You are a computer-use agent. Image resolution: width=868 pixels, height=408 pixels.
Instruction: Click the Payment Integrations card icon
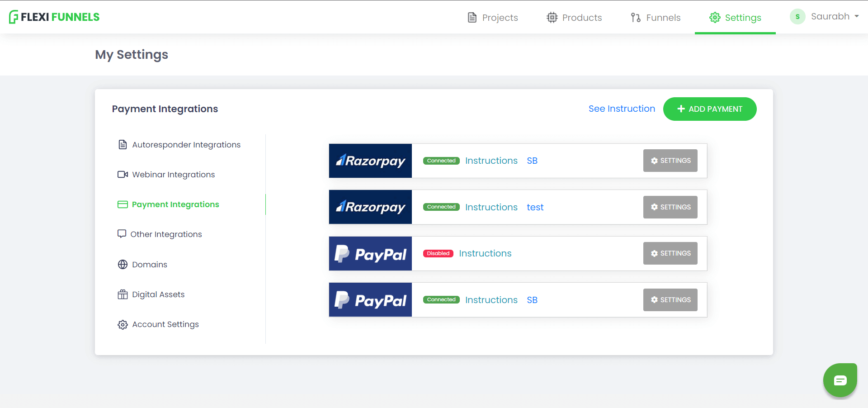pos(123,204)
